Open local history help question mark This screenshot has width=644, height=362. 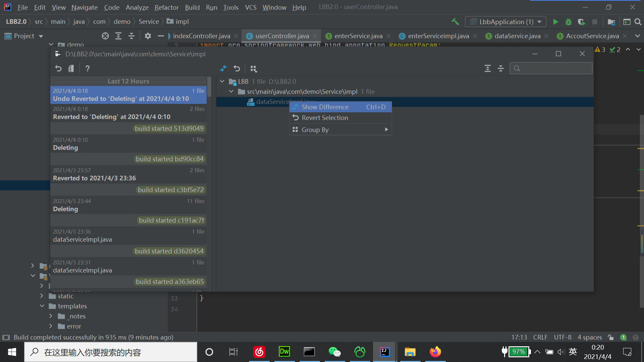pos(88,68)
